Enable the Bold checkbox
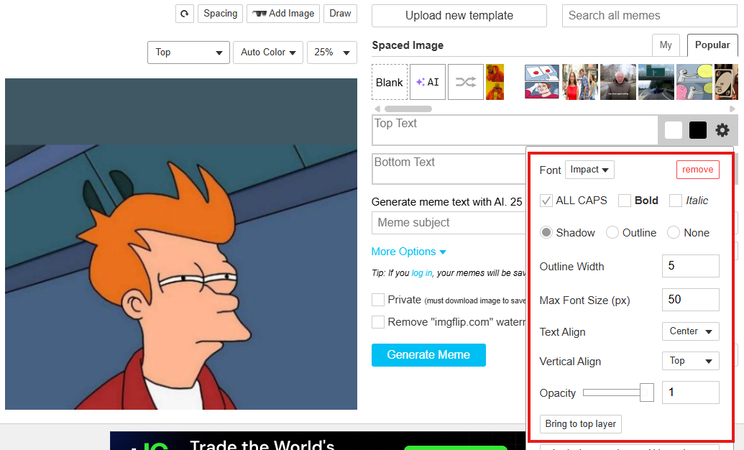The width and height of the screenshot is (744, 450). tap(624, 201)
